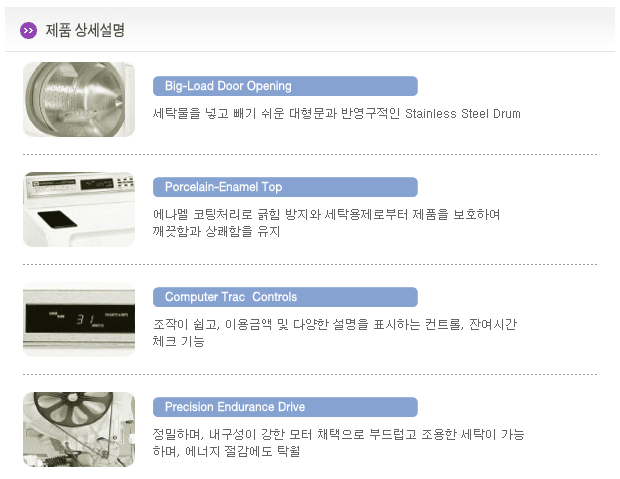Open the drive pulley motor thumbnail
620x479 pixels.
(79, 429)
